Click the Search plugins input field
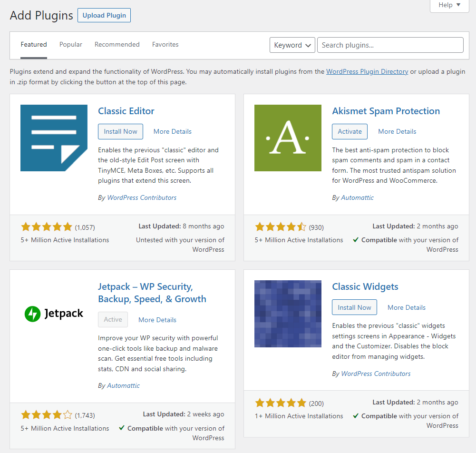This screenshot has height=453, width=476. click(390, 45)
